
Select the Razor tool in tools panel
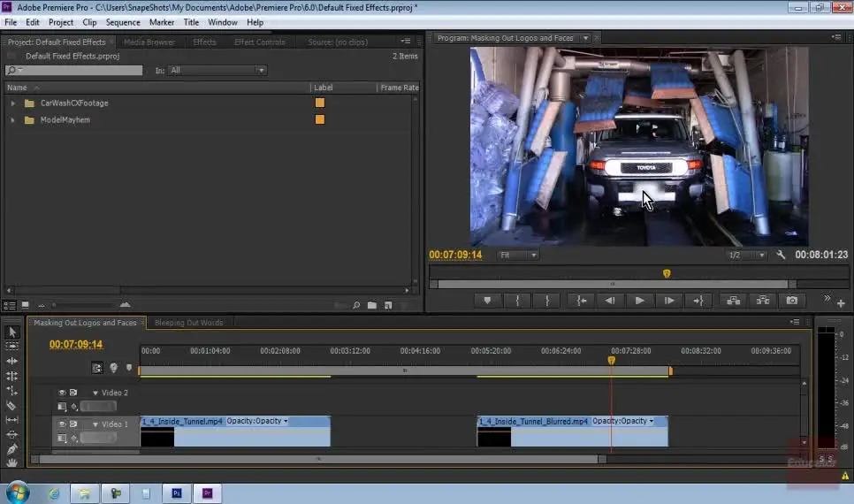11,405
